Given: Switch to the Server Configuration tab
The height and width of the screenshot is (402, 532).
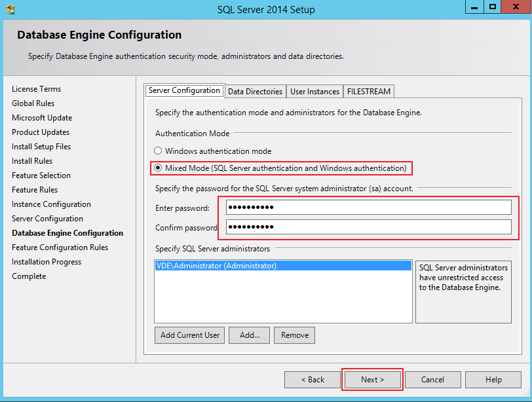Looking at the screenshot, I should (x=184, y=90).
